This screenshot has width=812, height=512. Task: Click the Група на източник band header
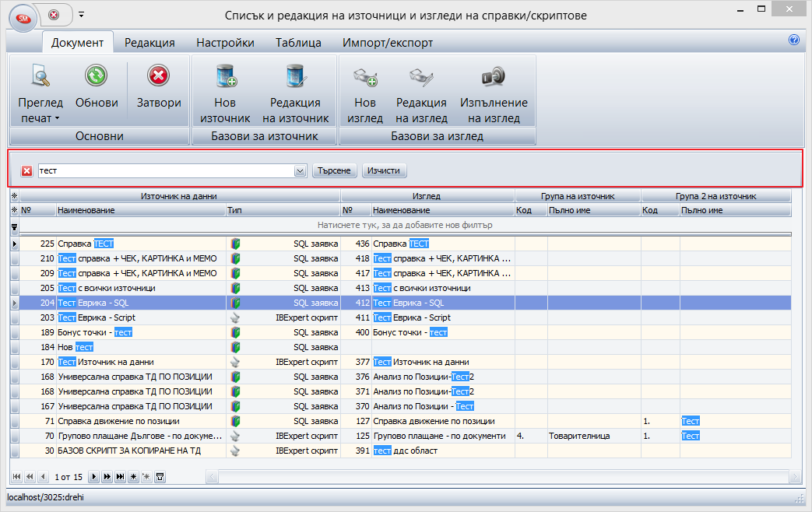click(578, 196)
